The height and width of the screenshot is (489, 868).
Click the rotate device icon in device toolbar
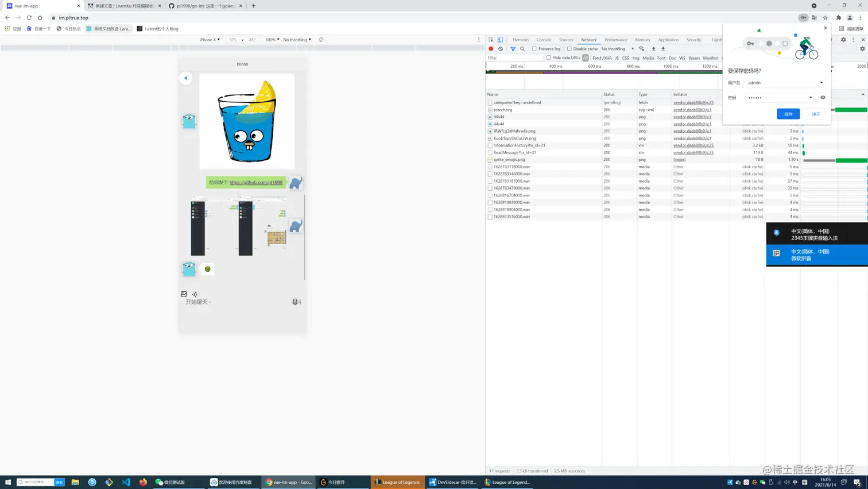321,40
